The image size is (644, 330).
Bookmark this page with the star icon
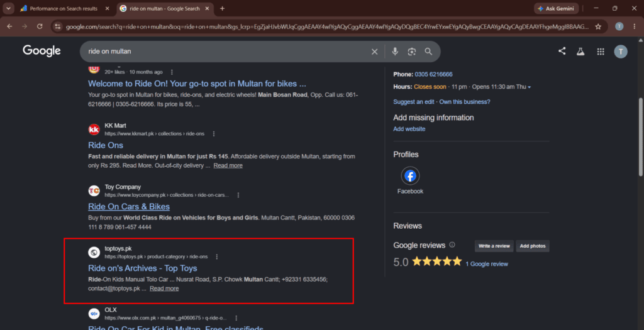pos(598,26)
